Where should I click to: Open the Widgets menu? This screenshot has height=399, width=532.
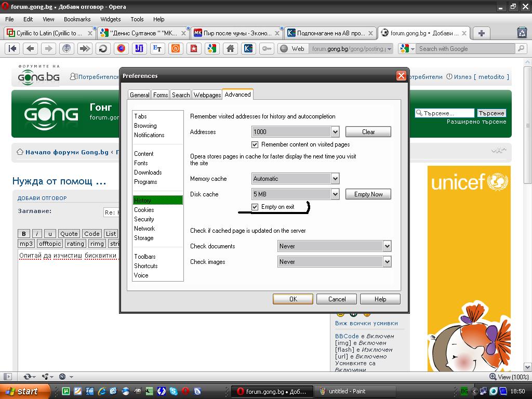pos(110,19)
